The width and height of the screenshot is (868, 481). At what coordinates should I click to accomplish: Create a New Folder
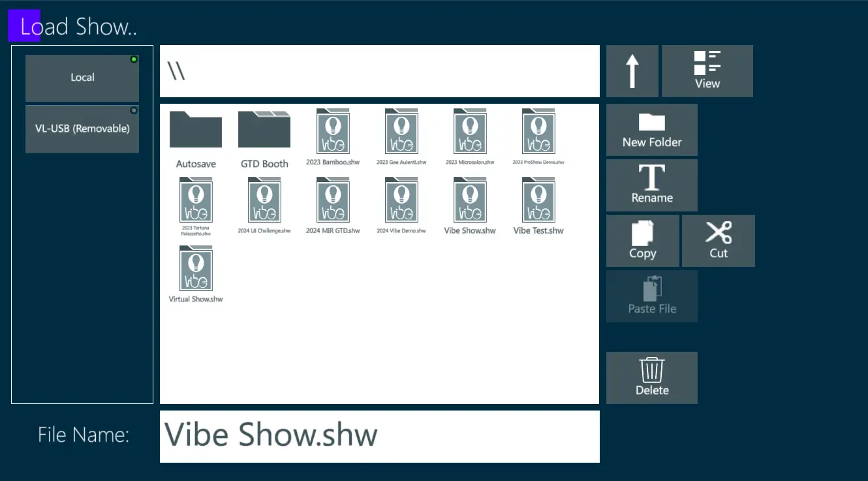(652, 130)
